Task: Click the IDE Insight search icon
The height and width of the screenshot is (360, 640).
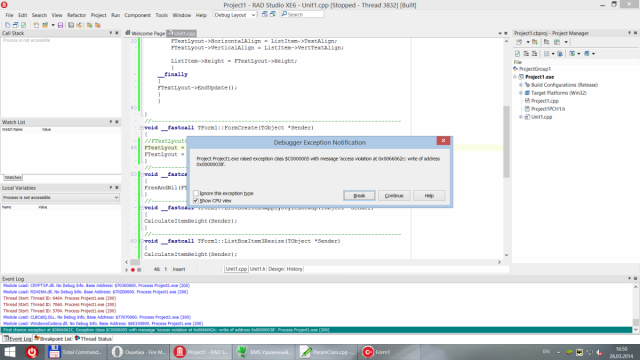Action: 284,14
